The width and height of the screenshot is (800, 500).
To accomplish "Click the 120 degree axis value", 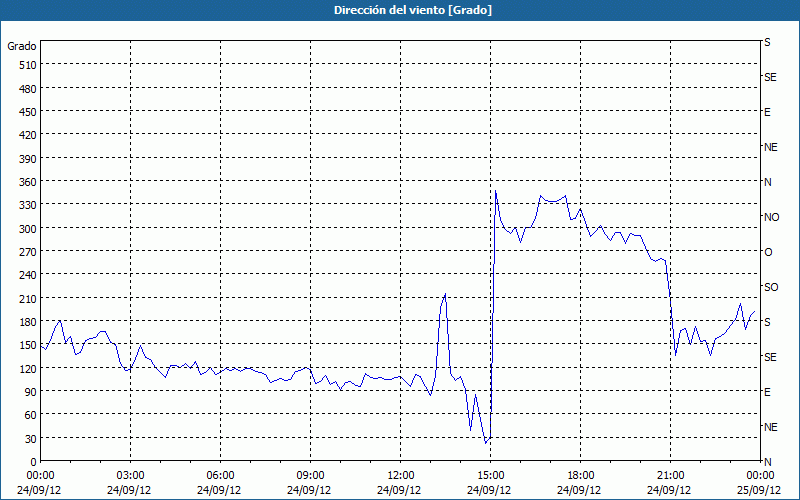I will tap(28, 369).
